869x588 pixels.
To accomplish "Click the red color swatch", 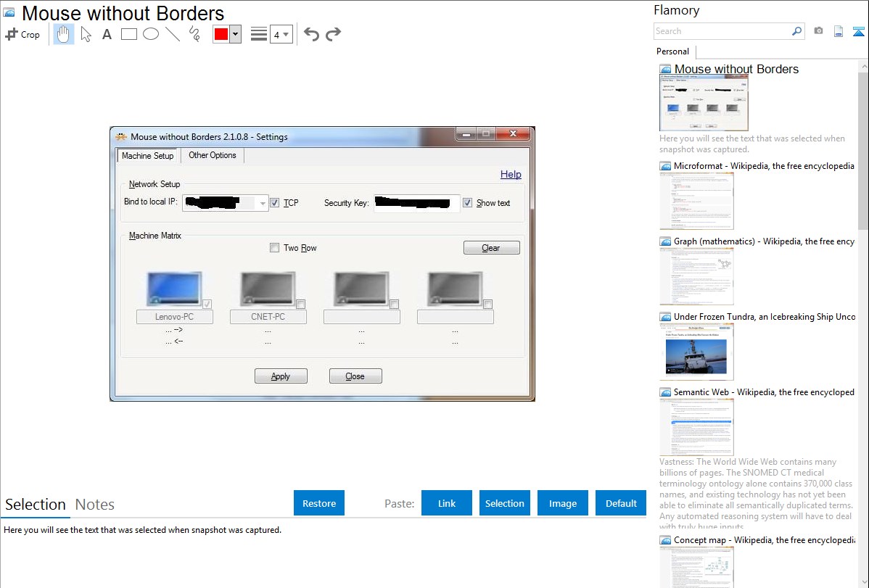I will click(x=221, y=34).
